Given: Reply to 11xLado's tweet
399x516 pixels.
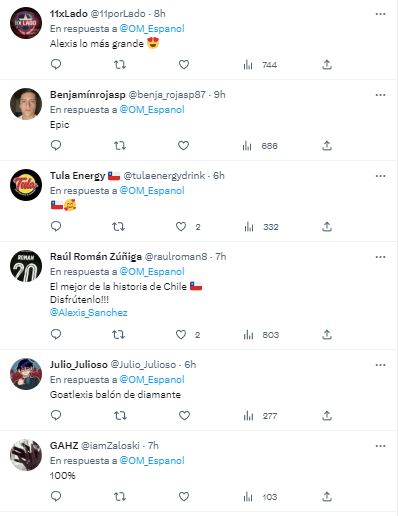Looking at the screenshot, I should [x=56, y=64].
